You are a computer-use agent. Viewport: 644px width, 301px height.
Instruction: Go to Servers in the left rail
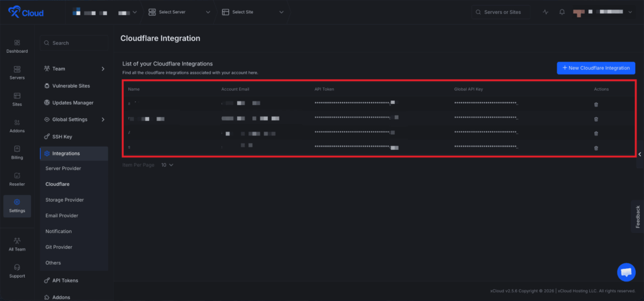[x=17, y=73]
